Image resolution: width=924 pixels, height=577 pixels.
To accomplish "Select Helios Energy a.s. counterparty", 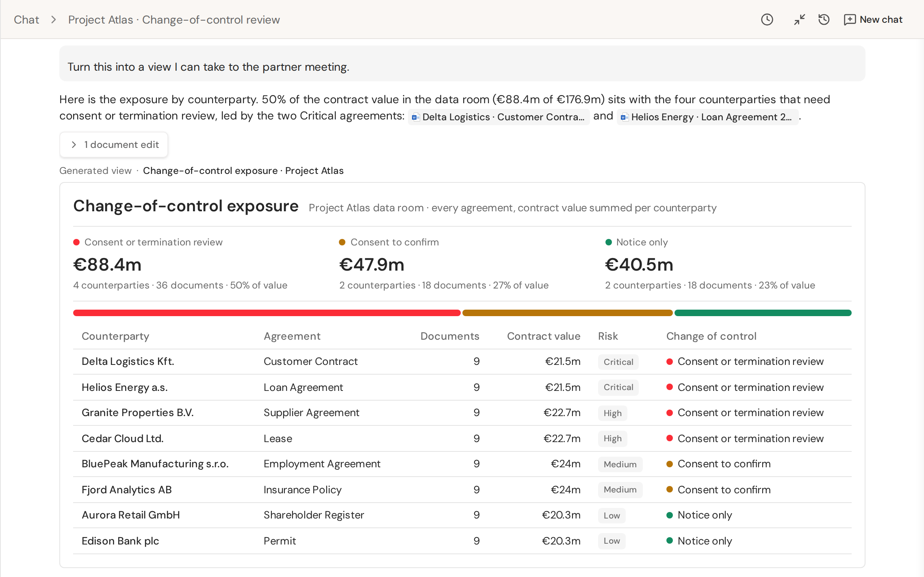I will tap(125, 387).
